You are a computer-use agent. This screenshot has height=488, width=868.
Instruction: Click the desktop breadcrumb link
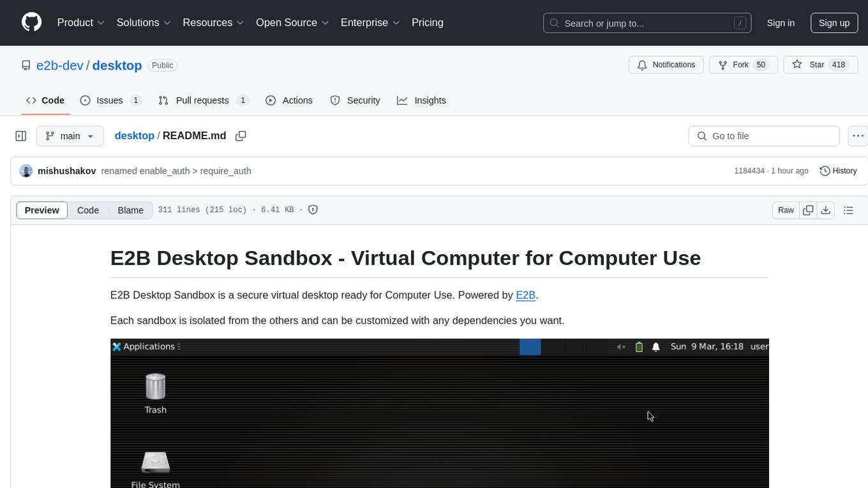point(135,135)
